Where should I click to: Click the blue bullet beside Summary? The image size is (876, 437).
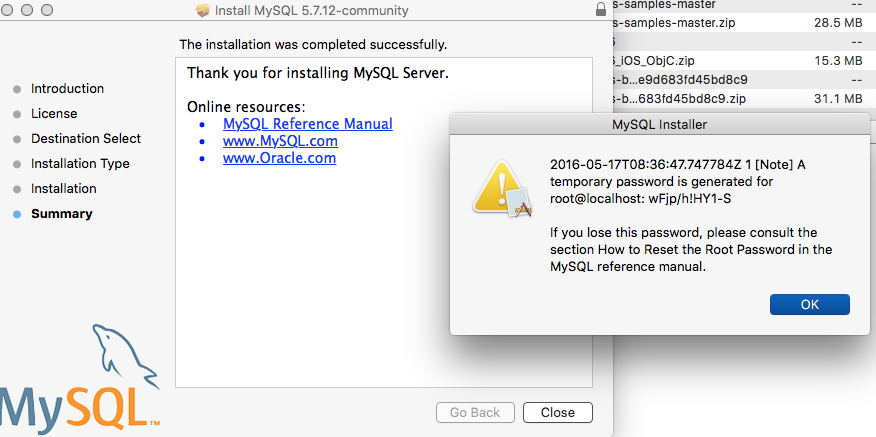[x=17, y=214]
